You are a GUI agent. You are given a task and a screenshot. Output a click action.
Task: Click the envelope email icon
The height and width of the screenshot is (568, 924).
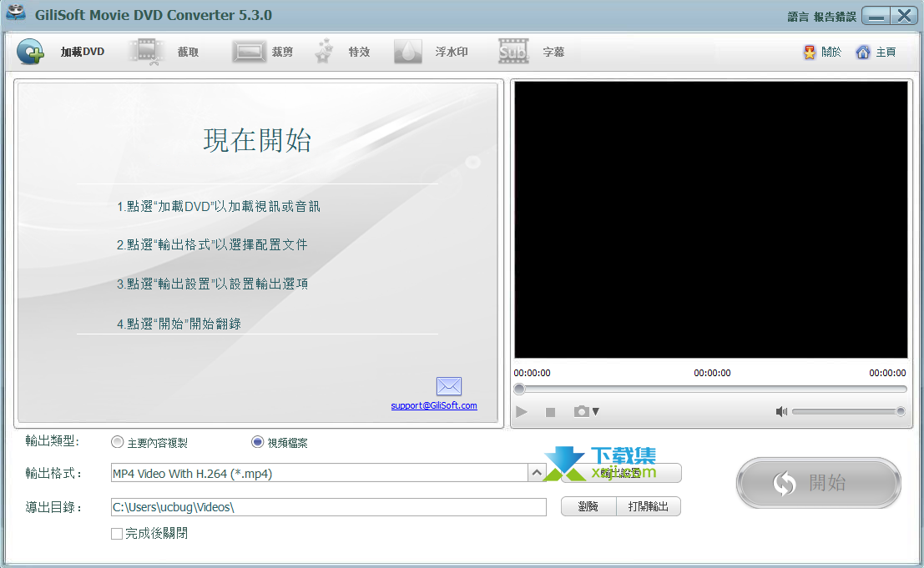click(x=449, y=386)
